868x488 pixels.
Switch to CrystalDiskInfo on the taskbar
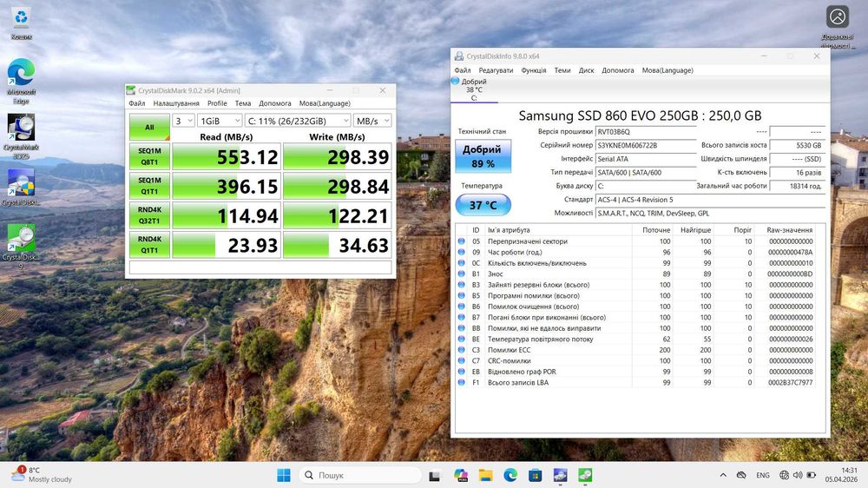(x=560, y=475)
